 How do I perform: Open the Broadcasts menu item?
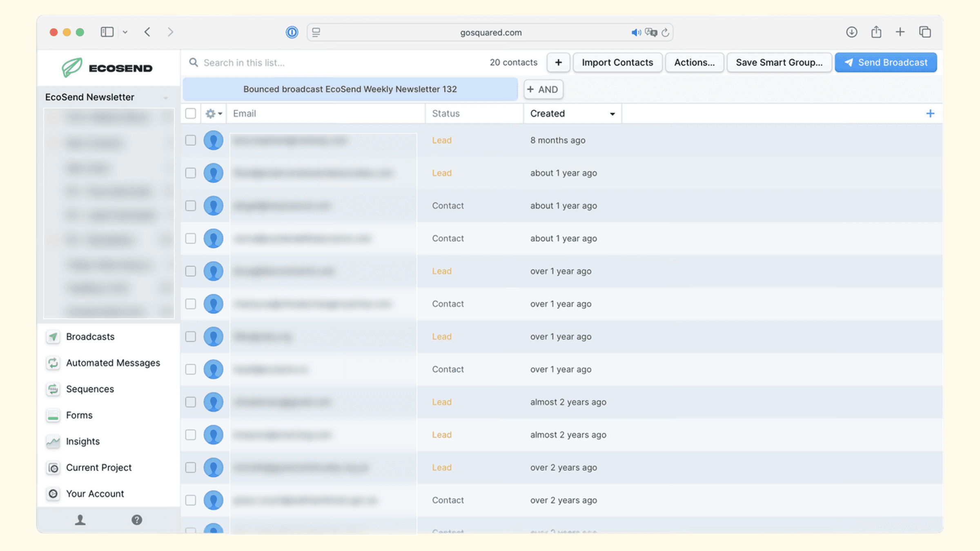[x=90, y=337]
